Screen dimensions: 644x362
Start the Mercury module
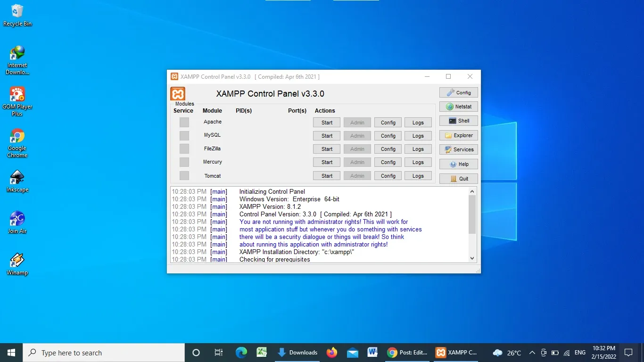pyautogui.click(x=327, y=162)
